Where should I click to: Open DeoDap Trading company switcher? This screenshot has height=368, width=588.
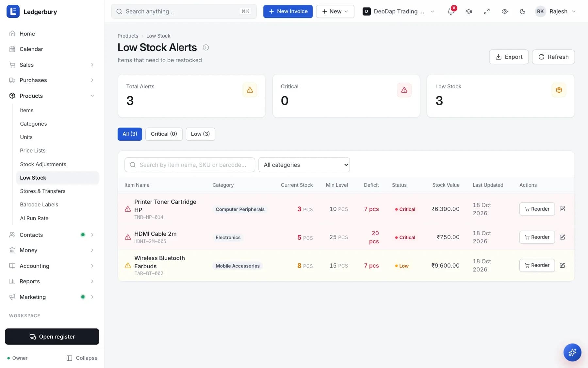click(x=399, y=11)
